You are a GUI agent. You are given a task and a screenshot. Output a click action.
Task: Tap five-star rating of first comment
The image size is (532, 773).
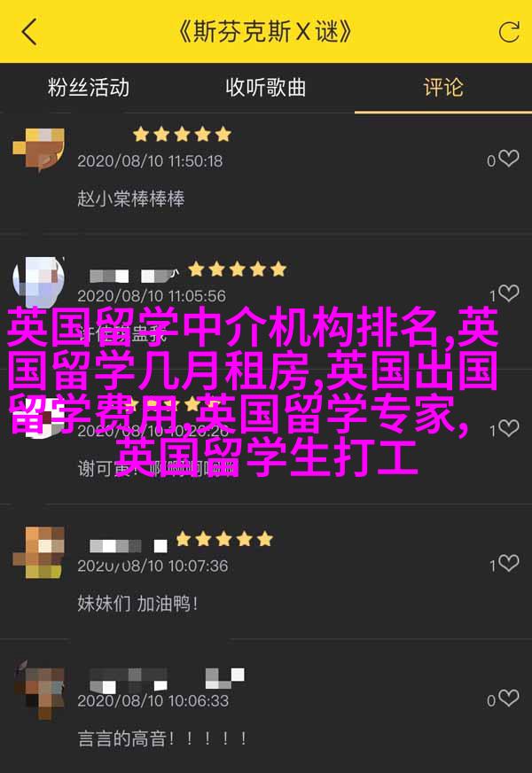182,134
